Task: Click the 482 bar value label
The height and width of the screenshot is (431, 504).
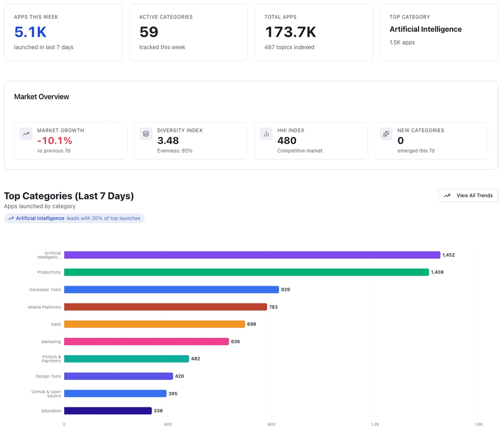Action: 196,359
